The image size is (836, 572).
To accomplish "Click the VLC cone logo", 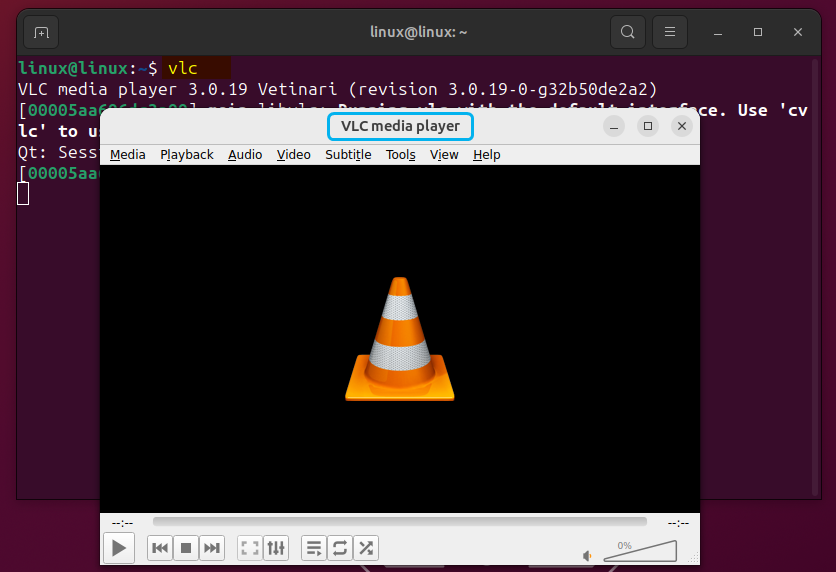I will coord(400,339).
